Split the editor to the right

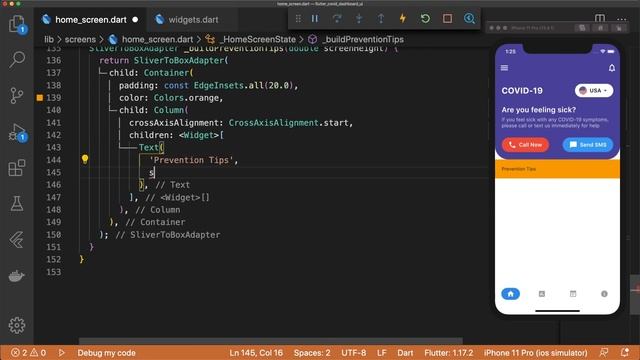(x=600, y=18)
